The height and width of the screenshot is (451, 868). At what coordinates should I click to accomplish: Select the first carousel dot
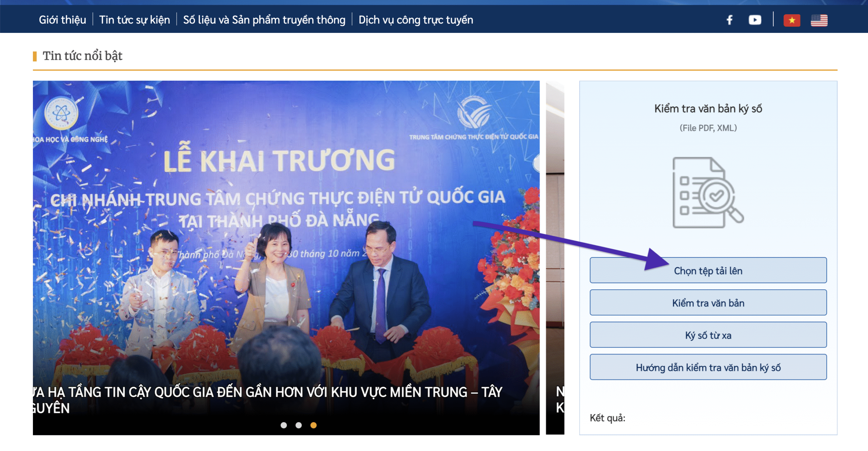click(284, 425)
